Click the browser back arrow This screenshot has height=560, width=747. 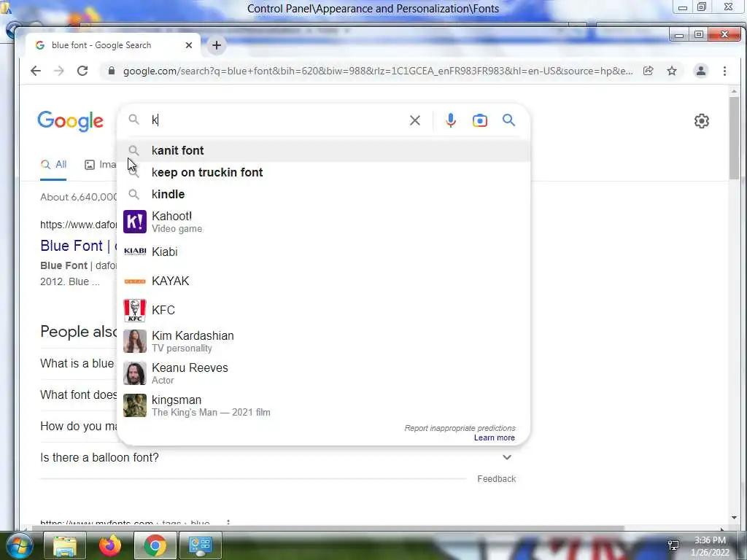click(x=36, y=71)
